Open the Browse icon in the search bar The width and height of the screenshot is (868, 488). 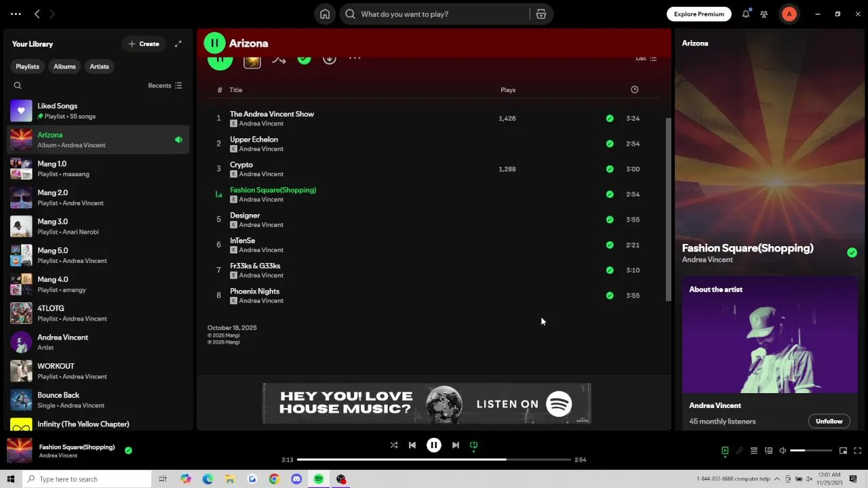pyautogui.click(x=541, y=14)
